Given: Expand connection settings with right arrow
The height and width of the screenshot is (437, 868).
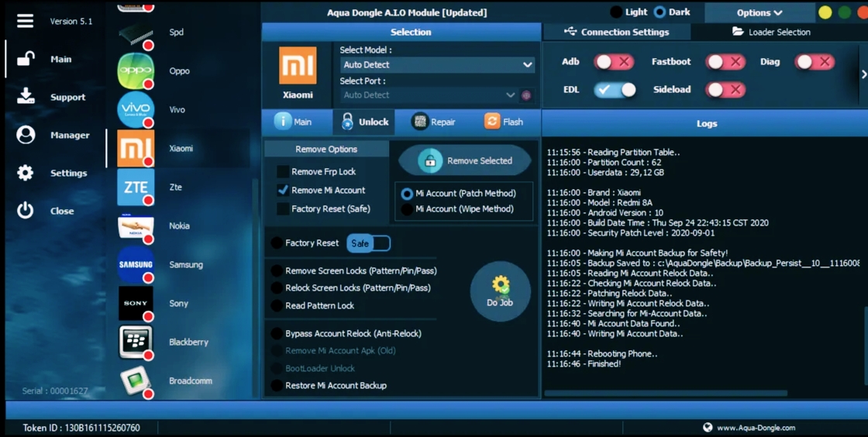Looking at the screenshot, I should [x=863, y=74].
